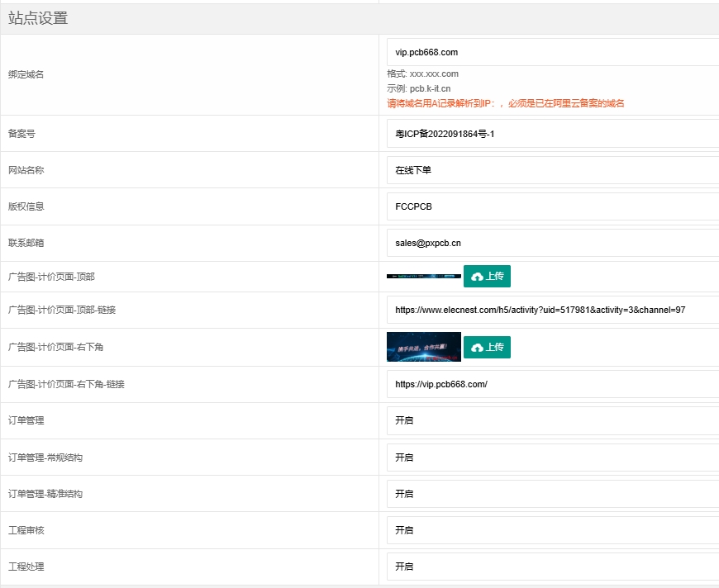
Task: Open the 订单管理 dropdown
Action: 552,420
